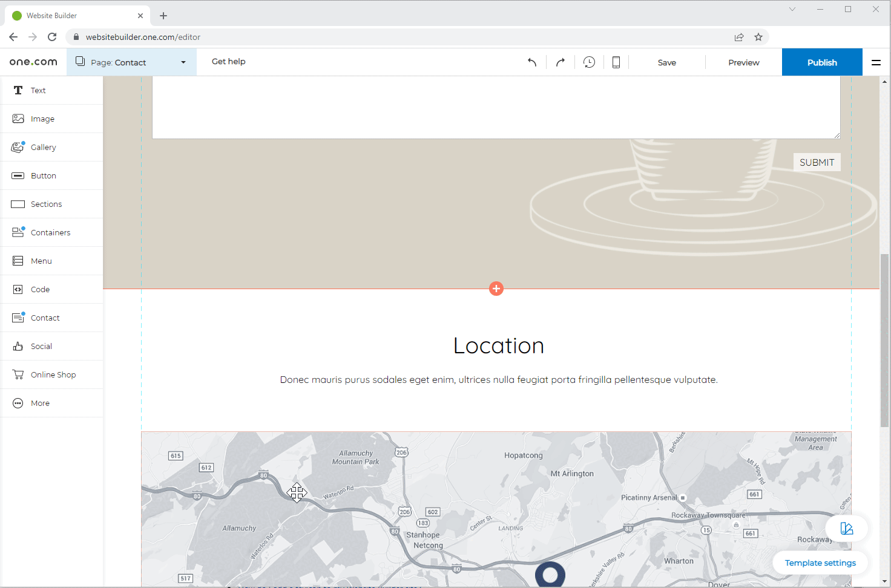
Task: Open the Online Shop sidebar item
Action: click(53, 374)
